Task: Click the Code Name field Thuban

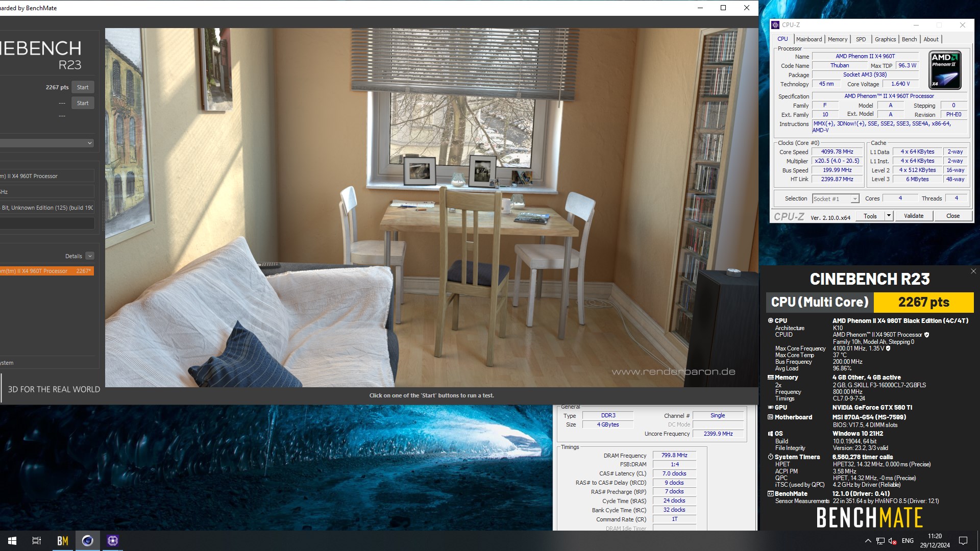Action: tap(840, 66)
